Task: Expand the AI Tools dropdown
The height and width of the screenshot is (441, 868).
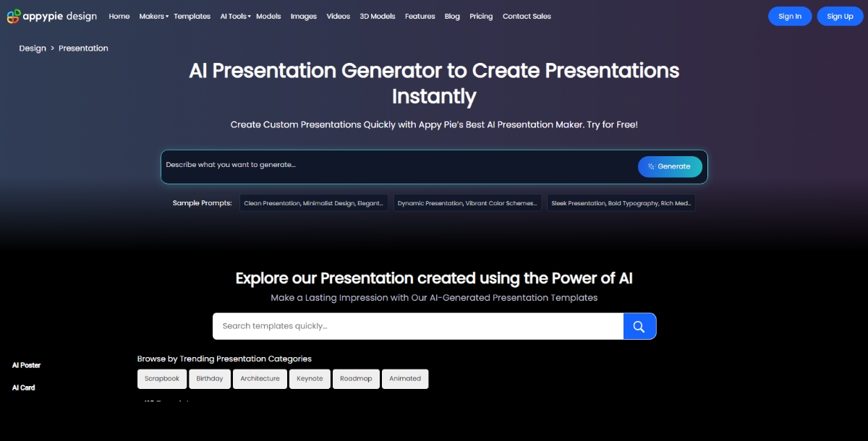Action: [234, 16]
